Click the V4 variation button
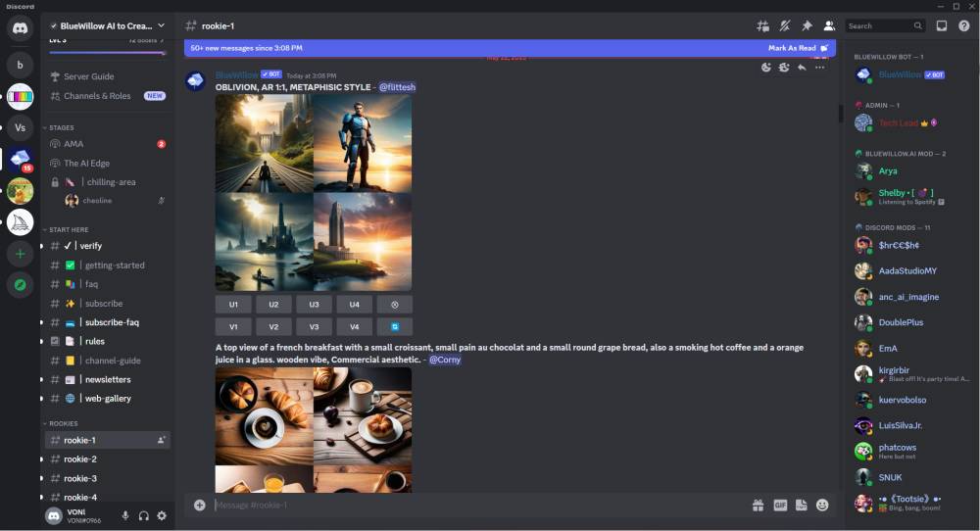 [355, 326]
